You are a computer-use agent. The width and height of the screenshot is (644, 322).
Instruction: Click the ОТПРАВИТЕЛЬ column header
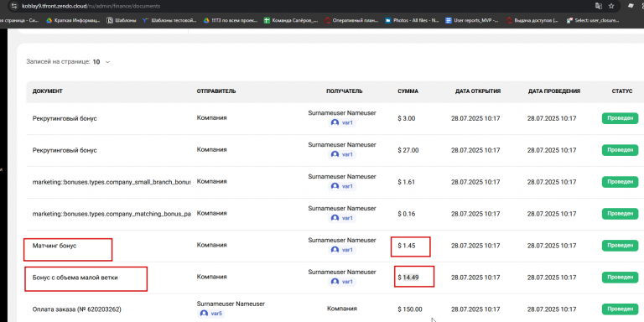pos(216,91)
